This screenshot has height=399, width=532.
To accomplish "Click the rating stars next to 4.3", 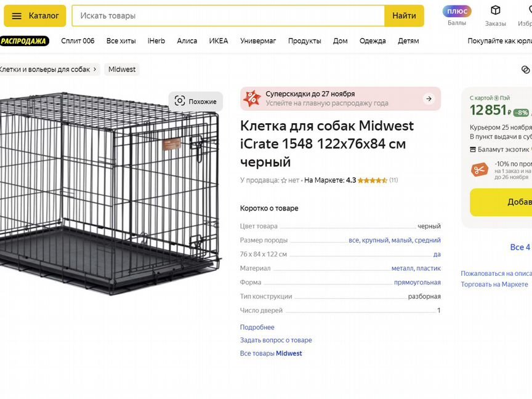I will [372, 180].
